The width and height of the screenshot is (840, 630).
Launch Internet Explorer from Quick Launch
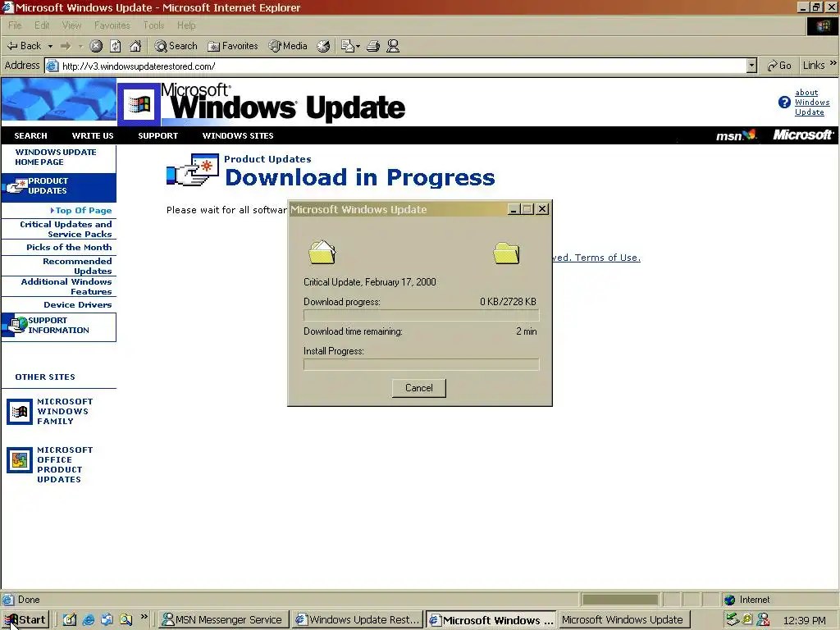89,620
